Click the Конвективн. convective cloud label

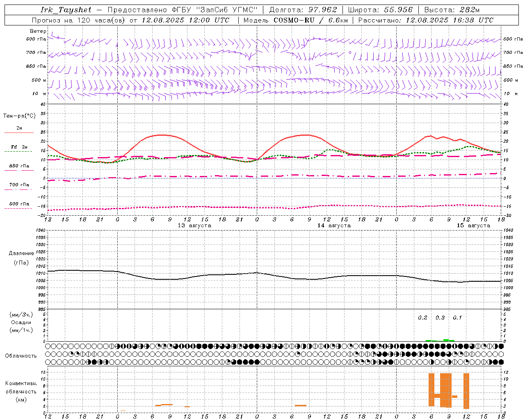(21, 383)
